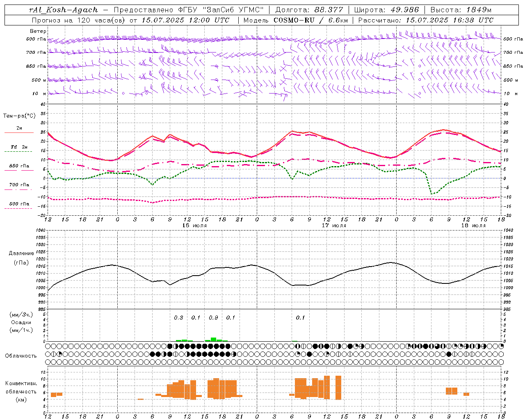The image size is (525, 420).
Task: Click the longitude value Долгота: 88.377
Action: [x=309, y=10]
